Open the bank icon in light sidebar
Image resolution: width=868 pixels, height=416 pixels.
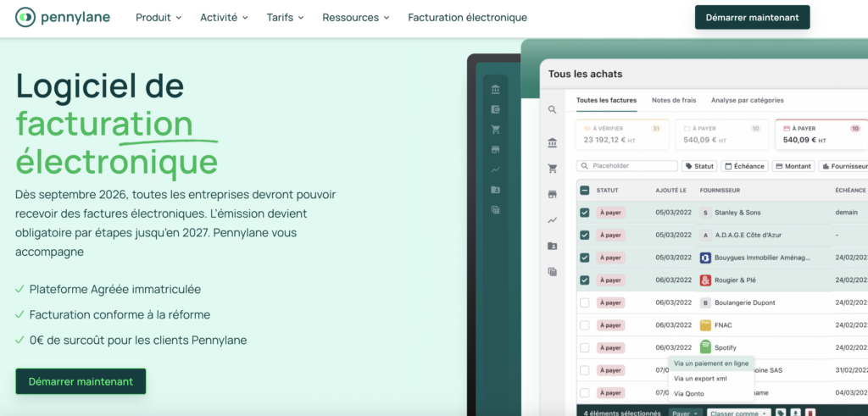click(552, 142)
